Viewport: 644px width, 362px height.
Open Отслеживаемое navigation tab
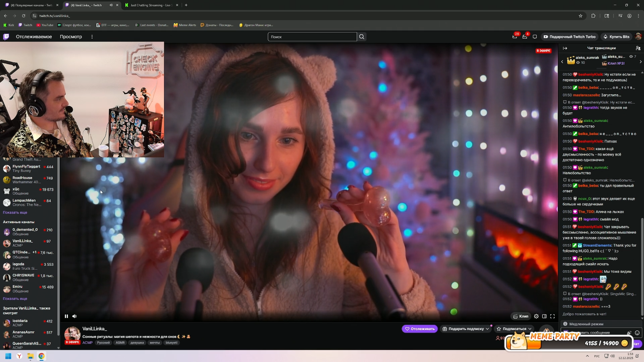click(x=34, y=37)
